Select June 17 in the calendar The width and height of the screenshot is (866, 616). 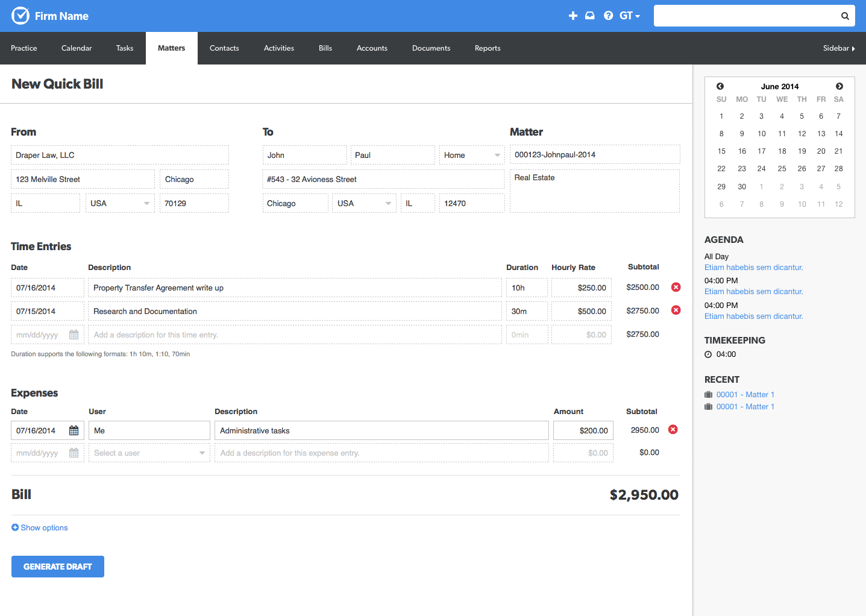761,151
